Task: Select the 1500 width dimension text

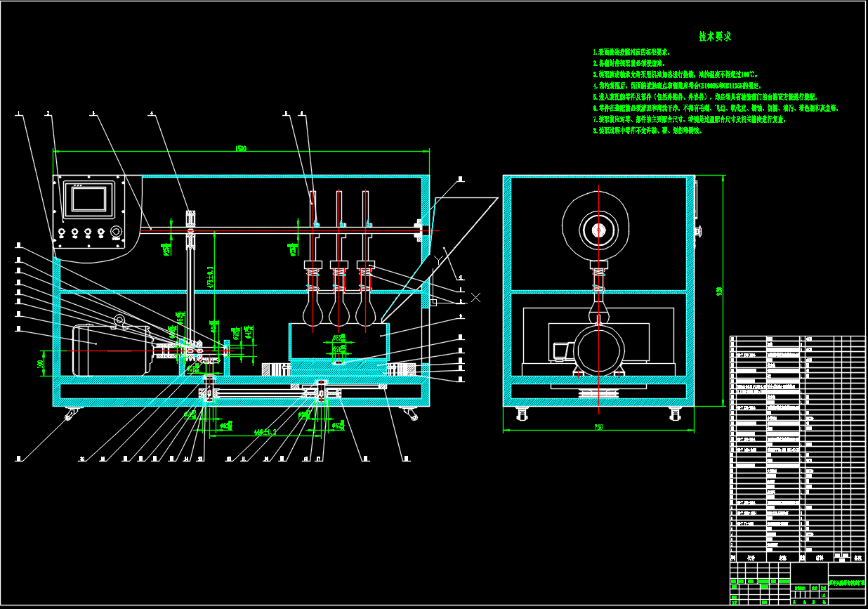Action: point(241,148)
